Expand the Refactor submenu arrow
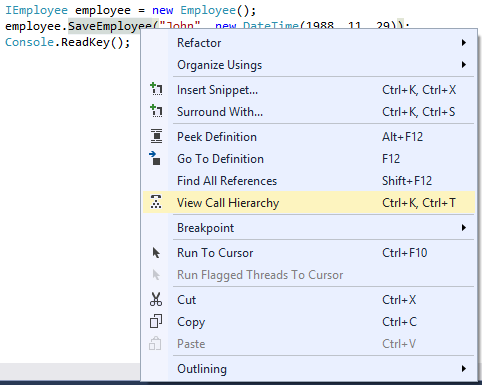This screenshot has height=385, width=482. [x=464, y=43]
